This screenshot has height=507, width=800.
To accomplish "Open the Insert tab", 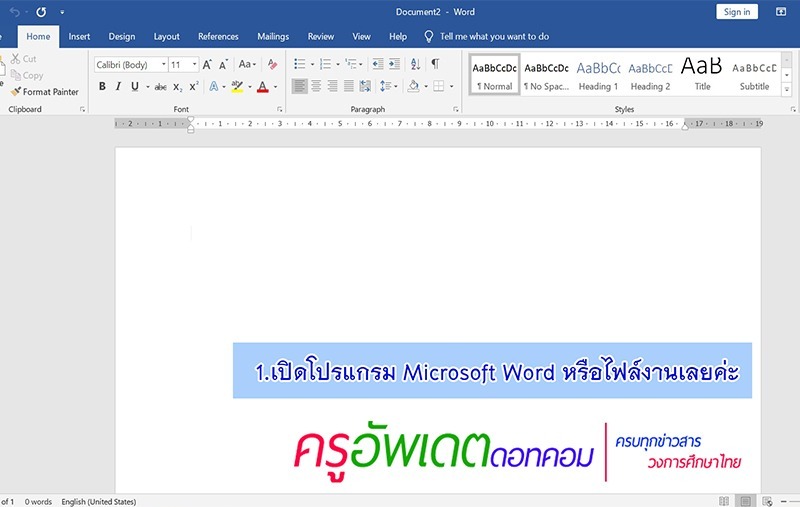I will click(x=79, y=36).
